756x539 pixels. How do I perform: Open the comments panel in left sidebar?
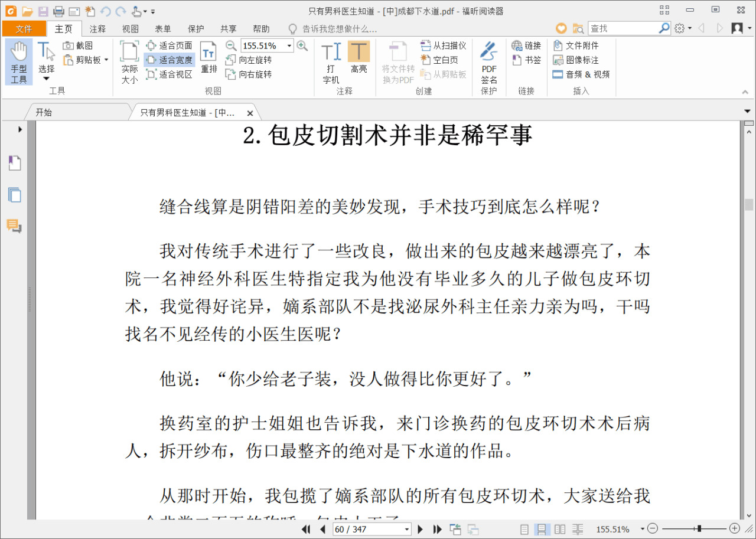tap(14, 226)
